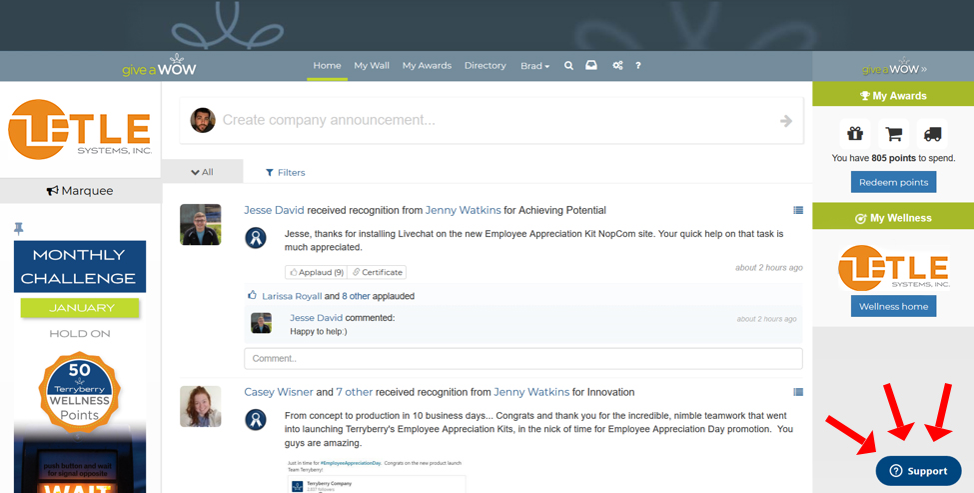Open Jenny Watkins link in Achieving Potential post
Screen dimensions: 974x493
click(463, 210)
